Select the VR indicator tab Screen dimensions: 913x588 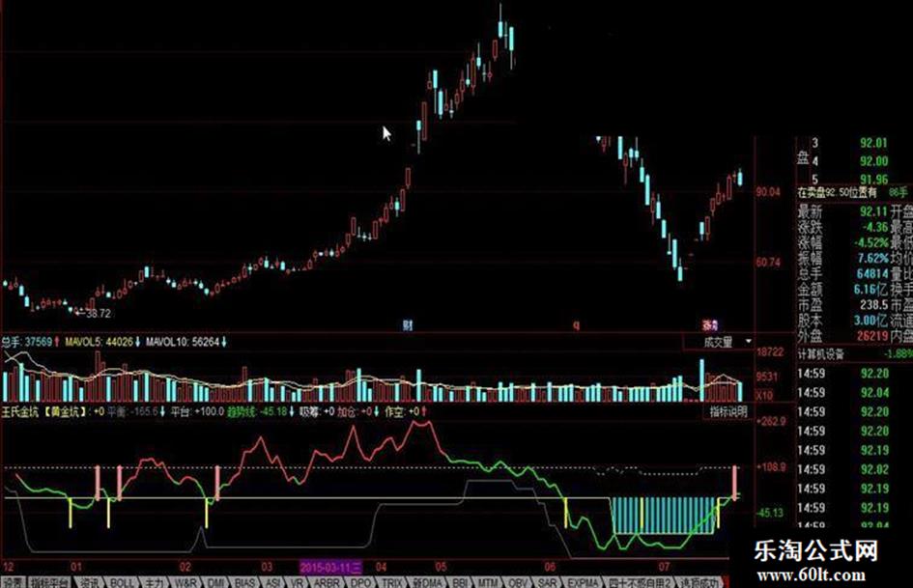298,582
